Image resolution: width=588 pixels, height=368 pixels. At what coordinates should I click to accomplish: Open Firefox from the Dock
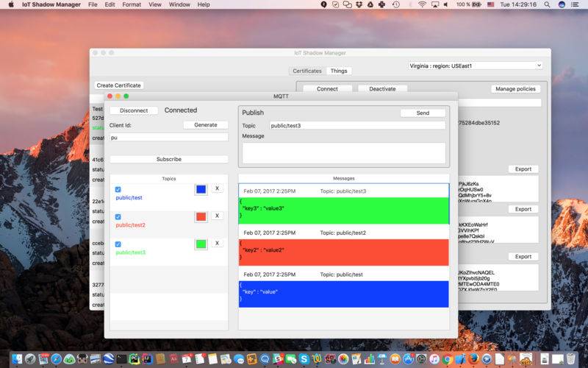point(473,359)
